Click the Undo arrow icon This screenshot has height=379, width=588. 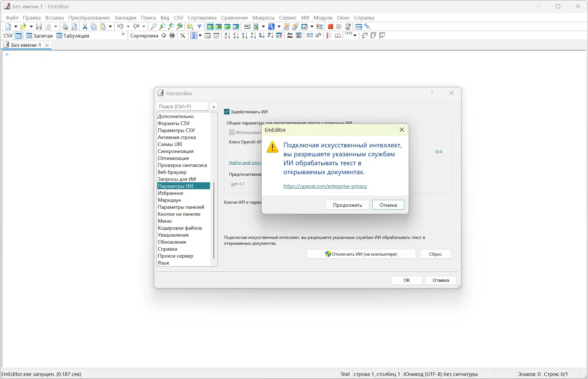(120, 27)
